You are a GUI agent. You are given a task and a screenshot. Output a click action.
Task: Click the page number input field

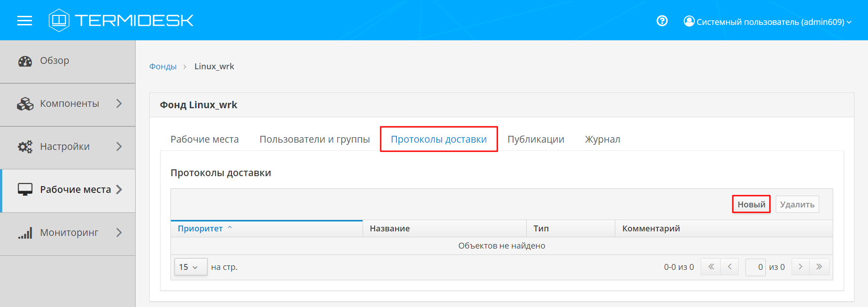click(755, 267)
